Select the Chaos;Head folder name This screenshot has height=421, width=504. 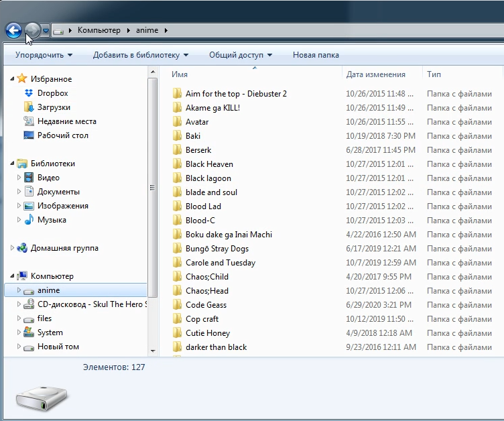tap(207, 291)
